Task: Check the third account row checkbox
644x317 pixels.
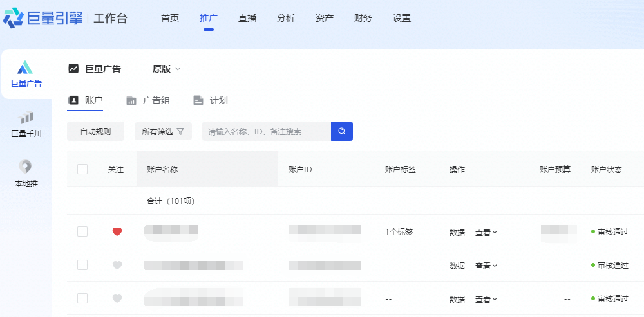Action: (82, 298)
